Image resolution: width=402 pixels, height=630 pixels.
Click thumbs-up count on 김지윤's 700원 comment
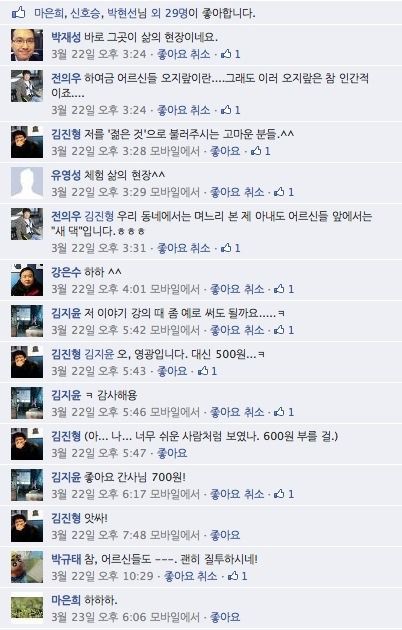[284, 494]
